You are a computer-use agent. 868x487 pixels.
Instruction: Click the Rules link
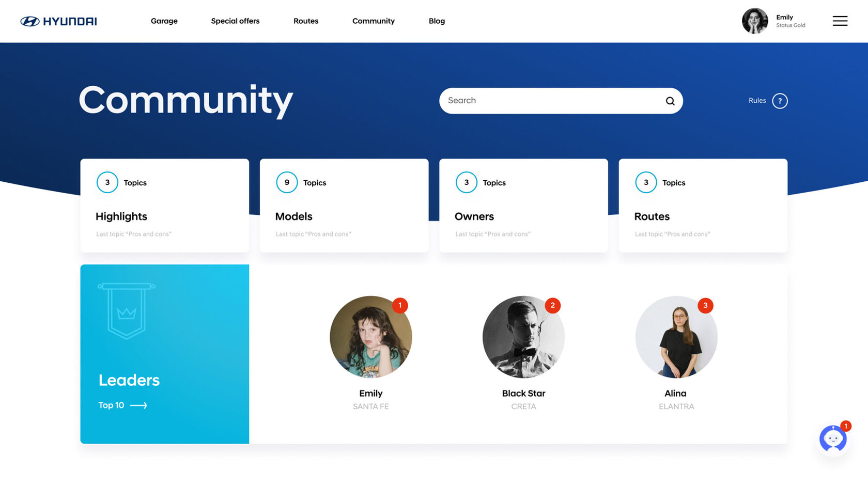coord(757,101)
